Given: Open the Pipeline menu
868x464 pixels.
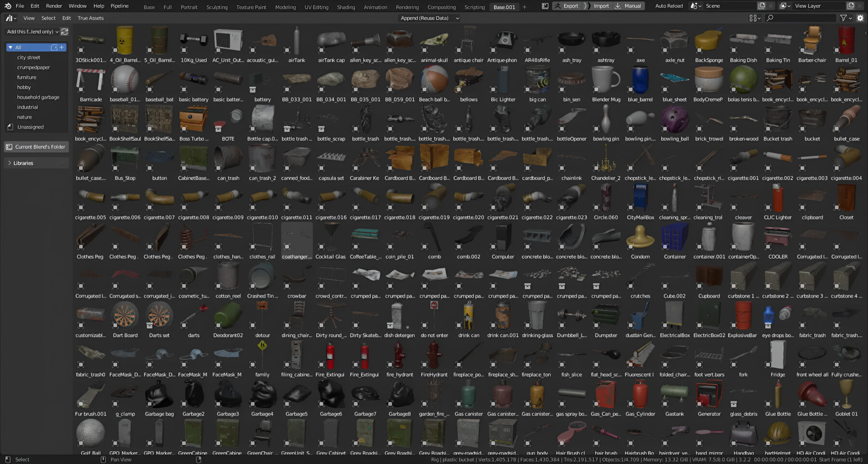Looking at the screenshot, I should tap(120, 6).
